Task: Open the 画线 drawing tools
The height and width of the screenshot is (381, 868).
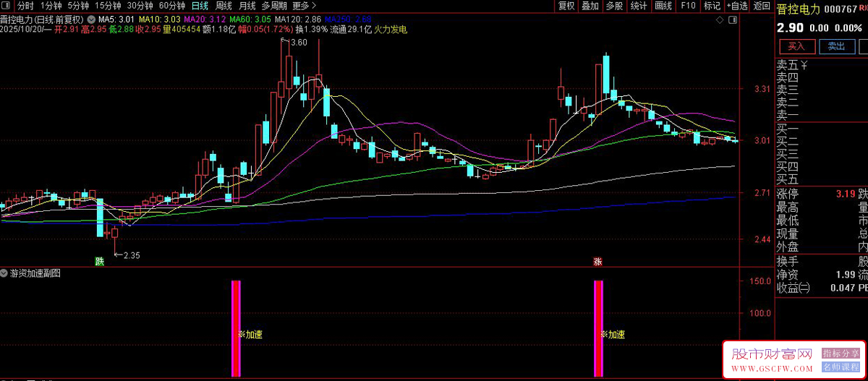Action: [663, 6]
